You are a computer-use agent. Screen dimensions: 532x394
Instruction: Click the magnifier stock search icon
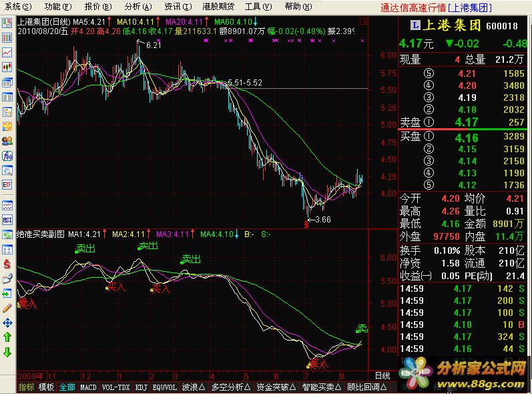(x=7, y=170)
